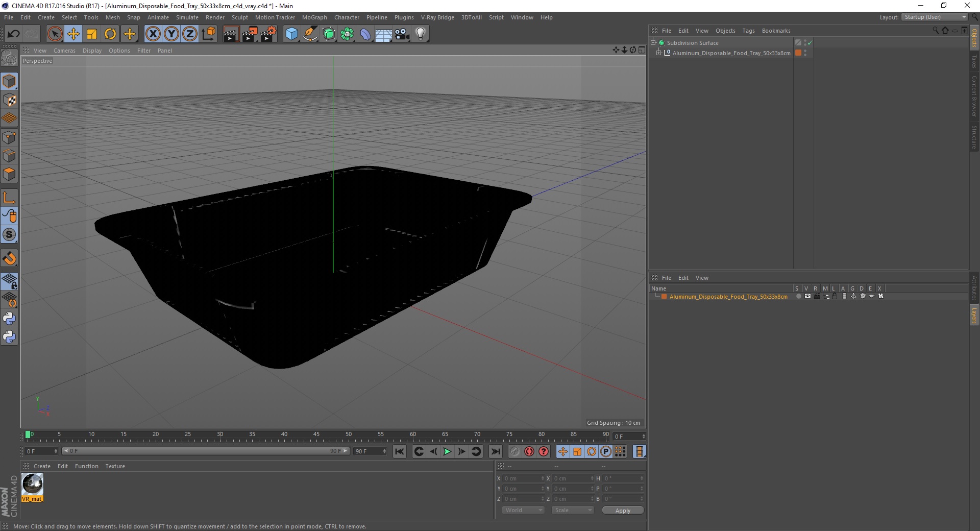The height and width of the screenshot is (531, 980).
Task: Expand the Aluminum_Disposable_Food_Tray object in Object Manager
Action: 659,53
